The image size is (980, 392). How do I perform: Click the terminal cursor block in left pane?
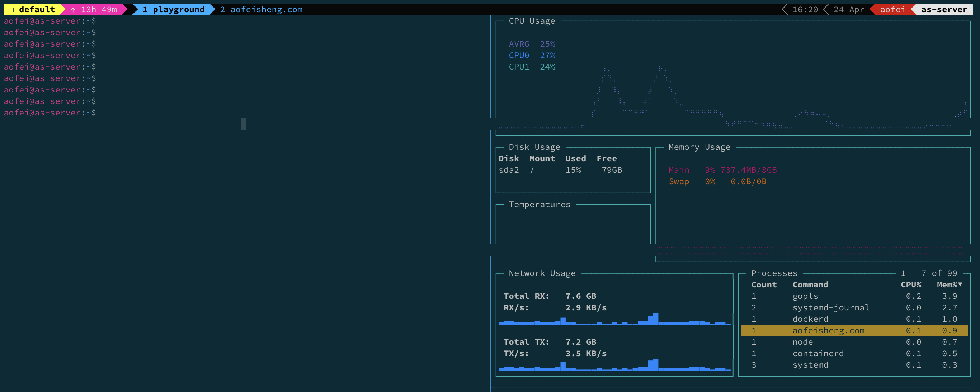click(x=243, y=124)
